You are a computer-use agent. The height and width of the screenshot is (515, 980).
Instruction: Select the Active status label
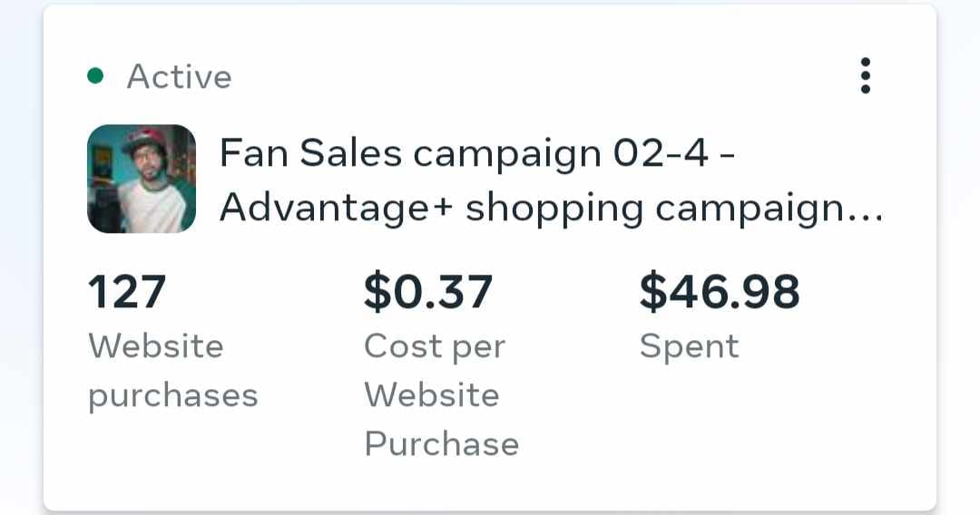tap(180, 77)
